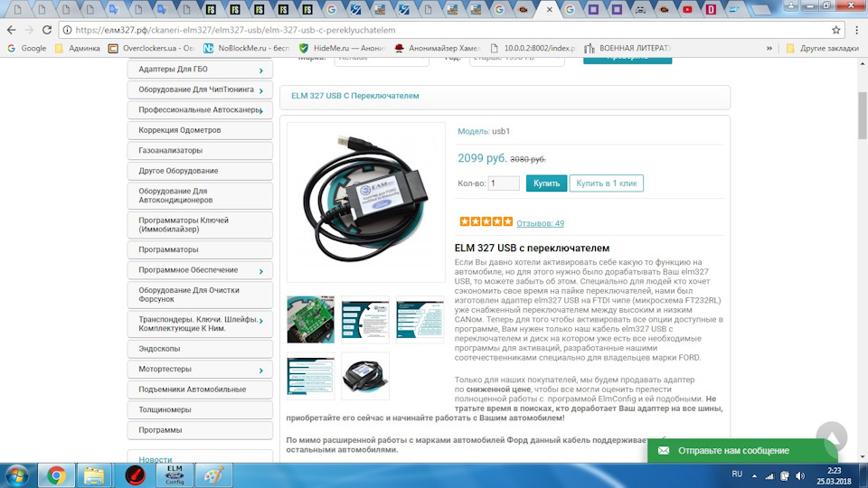Image resolution: width=868 pixels, height=488 pixels.
Task: Open Оборудование Для Автокондиционеров category
Action: point(200,195)
